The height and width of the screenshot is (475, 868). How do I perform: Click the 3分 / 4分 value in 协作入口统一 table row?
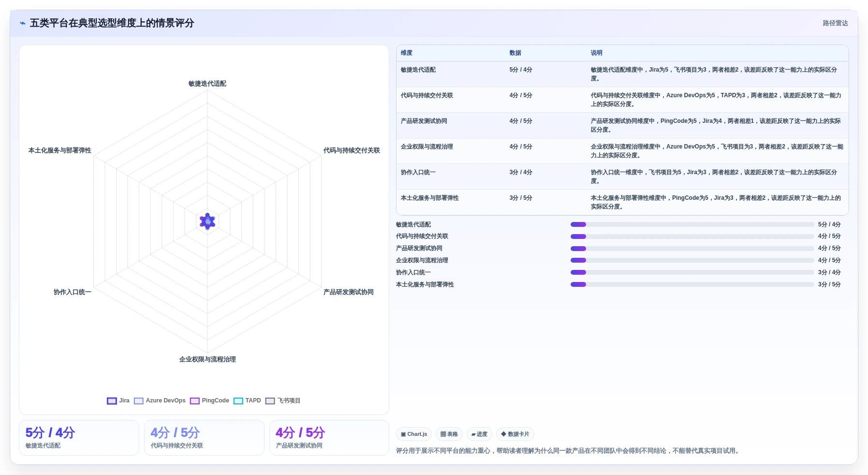click(521, 172)
